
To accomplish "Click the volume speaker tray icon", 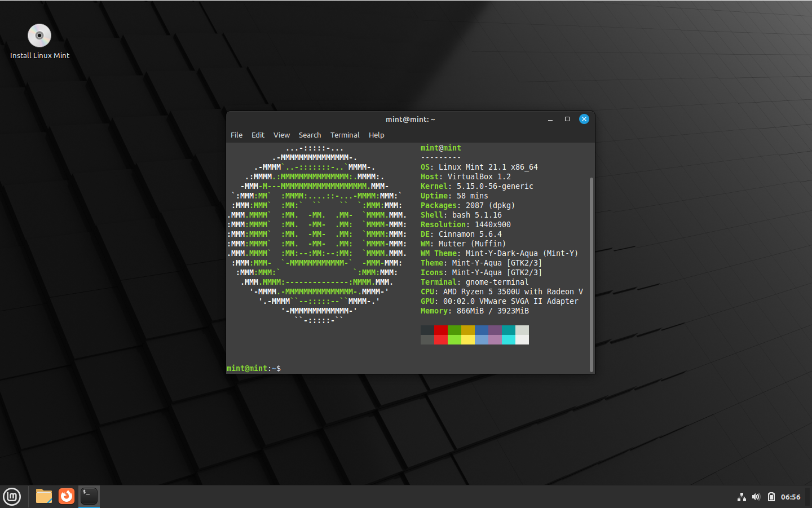I will click(756, 497).
